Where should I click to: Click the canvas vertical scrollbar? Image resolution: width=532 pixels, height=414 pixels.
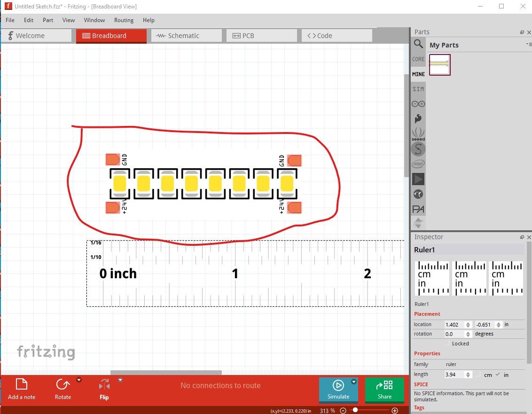point(407,125)
